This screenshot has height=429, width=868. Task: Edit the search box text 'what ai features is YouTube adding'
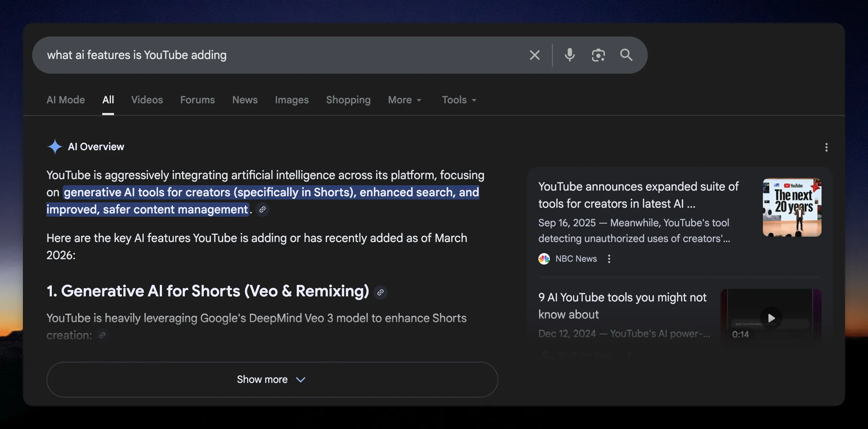tap(137, 55)
